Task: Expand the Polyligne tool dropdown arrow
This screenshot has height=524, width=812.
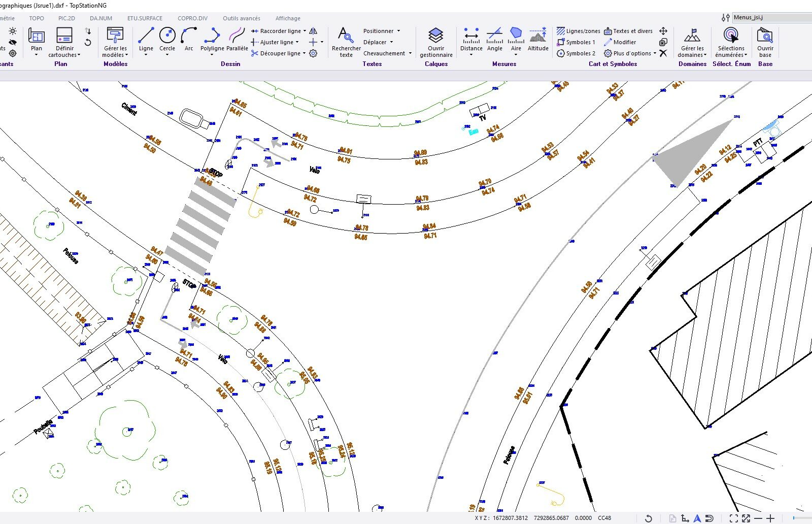Action: click(x=212, y=55)
